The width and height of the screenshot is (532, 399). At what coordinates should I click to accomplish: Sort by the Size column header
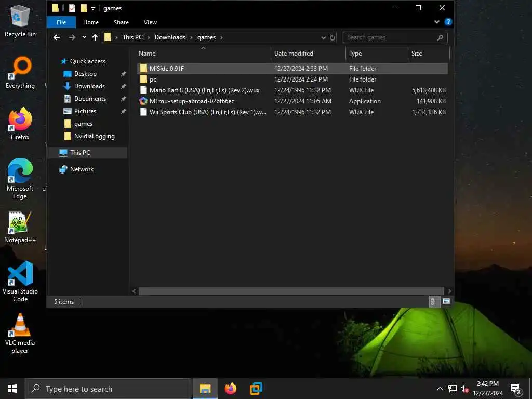(429, 54)
